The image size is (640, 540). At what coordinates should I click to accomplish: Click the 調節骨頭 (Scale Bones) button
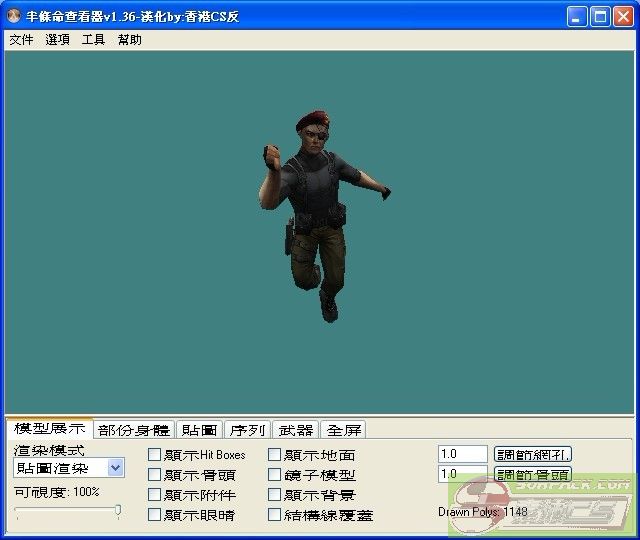[533, 475]
